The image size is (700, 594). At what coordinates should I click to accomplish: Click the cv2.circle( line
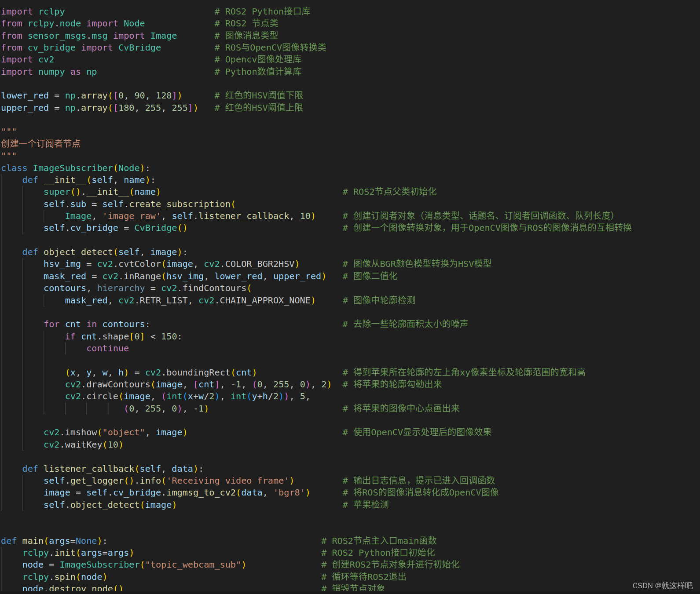[x=187, y=396]
